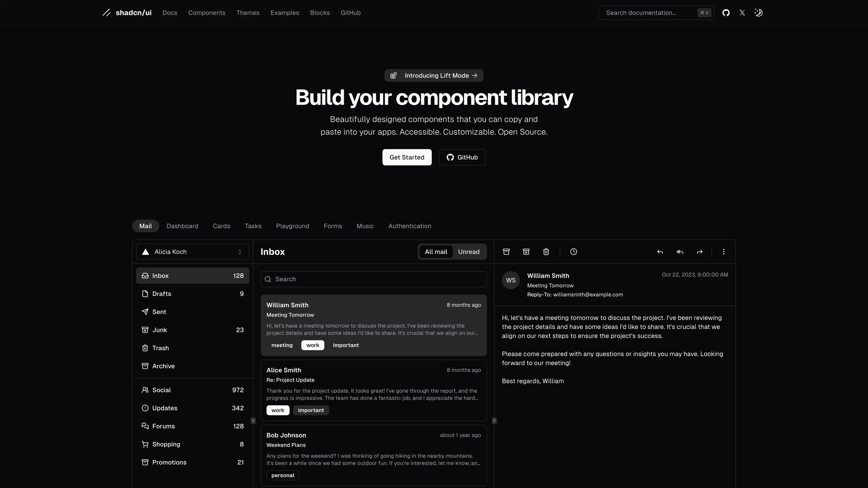Screen dimensions: 868x488
Task: Click the more options icon in email viewer
Action: [724, 251]
